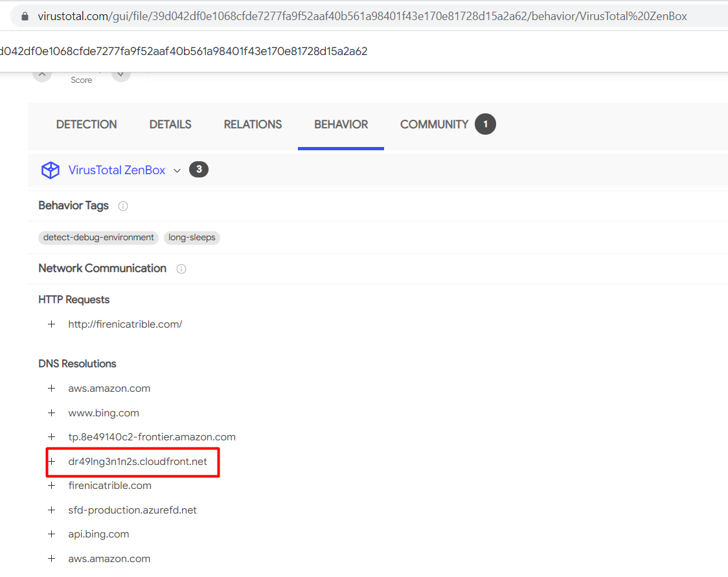Expand the tp.8e49140c2-frontier.amazon.com entry

(x=52, y=437)
